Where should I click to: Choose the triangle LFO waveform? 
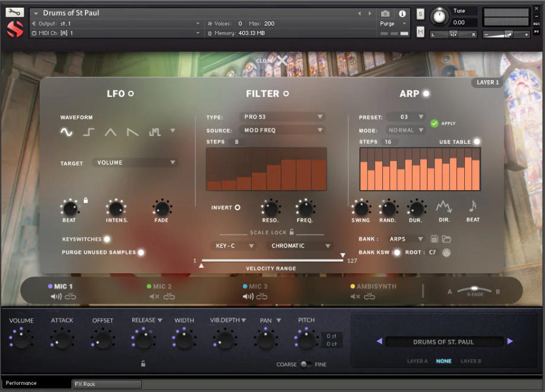coord(110,132)
